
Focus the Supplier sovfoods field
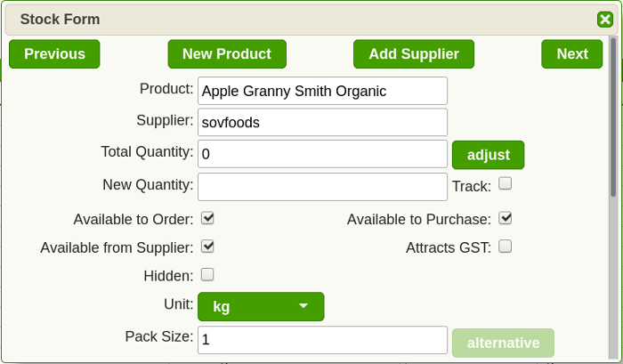point(322,123)
